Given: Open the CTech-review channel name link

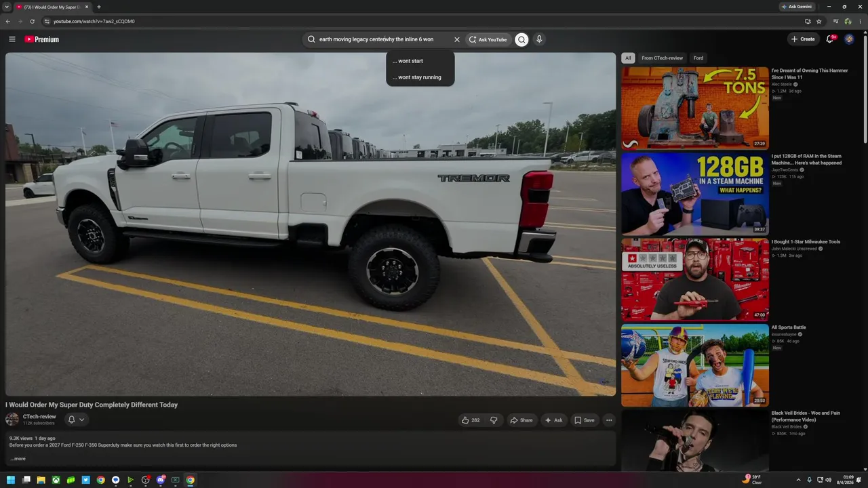Looking at the screenshot, I should [x=39, y=417].
